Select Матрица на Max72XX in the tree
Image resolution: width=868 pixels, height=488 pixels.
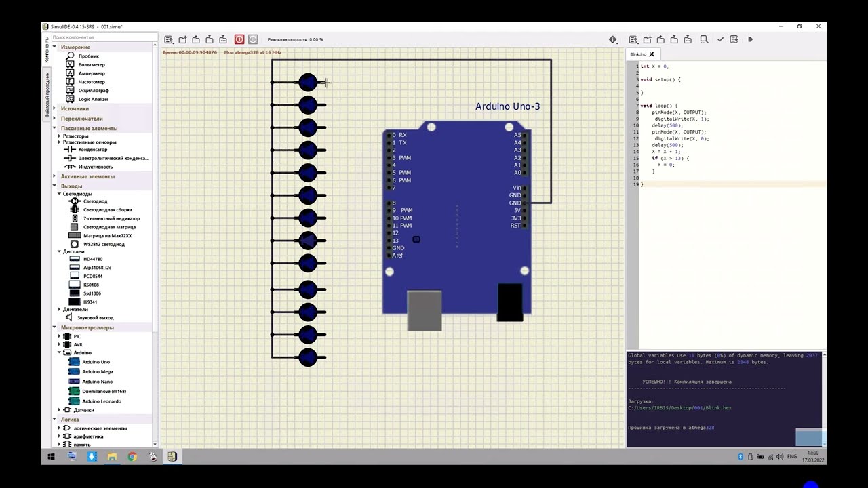(x=109, y=236)
